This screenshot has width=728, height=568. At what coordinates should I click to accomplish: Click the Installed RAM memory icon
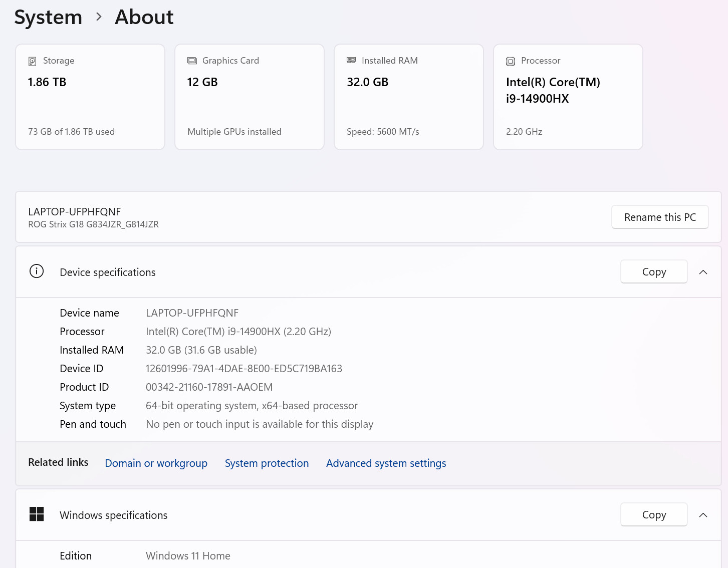coord(351,60)
